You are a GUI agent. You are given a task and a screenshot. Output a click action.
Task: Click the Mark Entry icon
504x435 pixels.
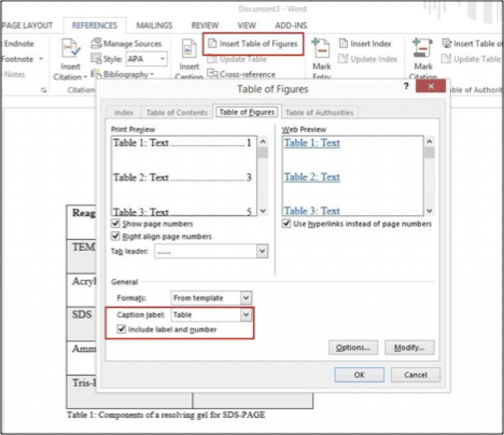coord(321,48)
